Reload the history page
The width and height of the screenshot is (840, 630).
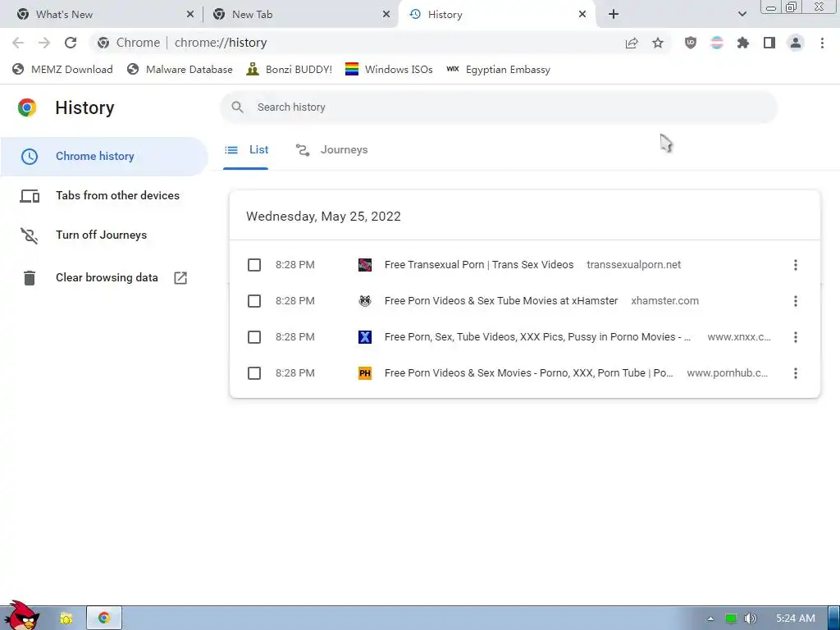click(x=71, y=43)
